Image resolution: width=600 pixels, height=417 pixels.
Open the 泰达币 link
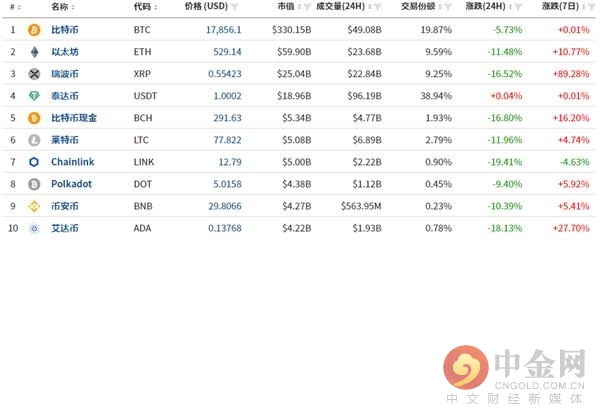pyautogui.click(x=65, y=96)
